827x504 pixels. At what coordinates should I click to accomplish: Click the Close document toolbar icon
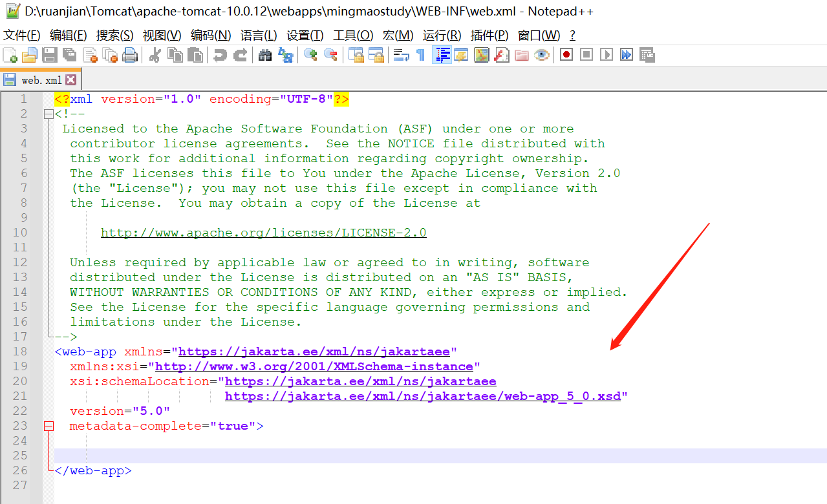coord(90,55)
